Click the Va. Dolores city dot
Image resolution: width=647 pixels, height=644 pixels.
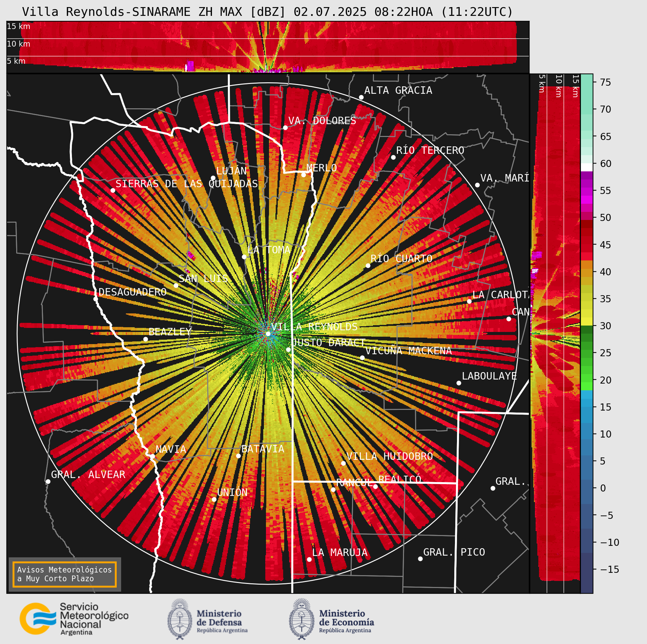click(285, 128)
